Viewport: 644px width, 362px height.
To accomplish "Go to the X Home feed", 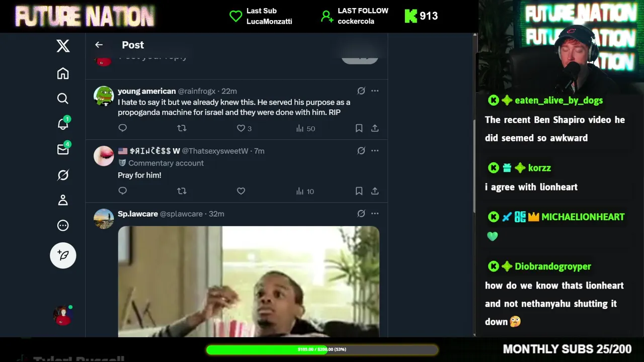I will coord(63,73).
